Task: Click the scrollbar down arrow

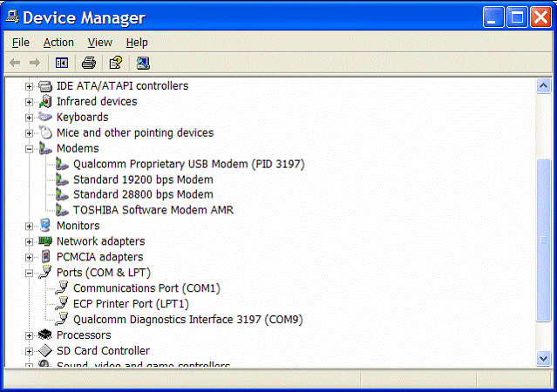Action: pos(543,357)
